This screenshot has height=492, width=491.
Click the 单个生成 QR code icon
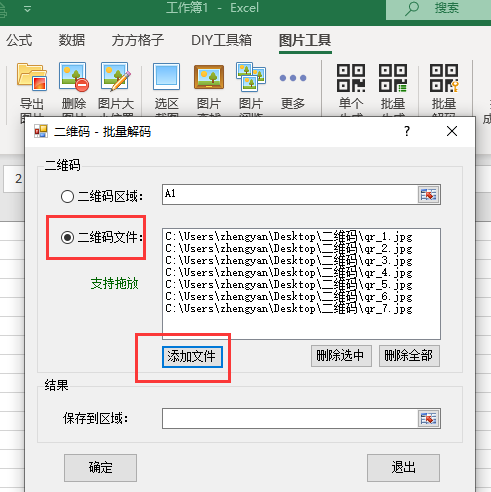click(351, 78)
